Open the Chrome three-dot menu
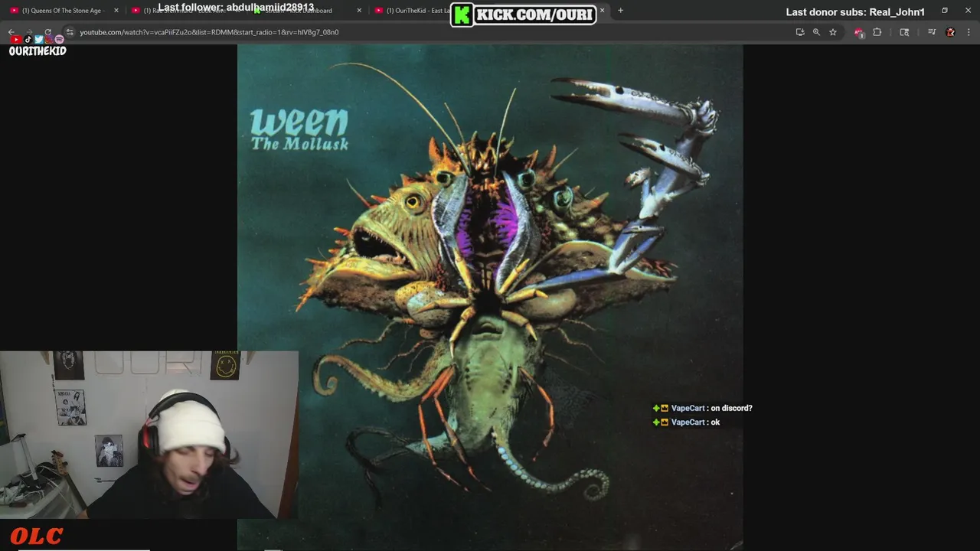Viewport: 980px width, 551px height. 969,32
